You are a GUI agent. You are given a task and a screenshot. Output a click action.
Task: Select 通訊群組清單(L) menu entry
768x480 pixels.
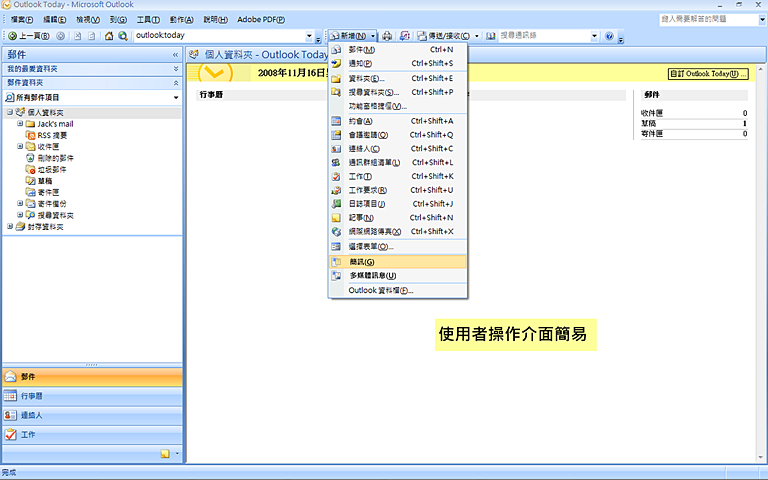398,162
